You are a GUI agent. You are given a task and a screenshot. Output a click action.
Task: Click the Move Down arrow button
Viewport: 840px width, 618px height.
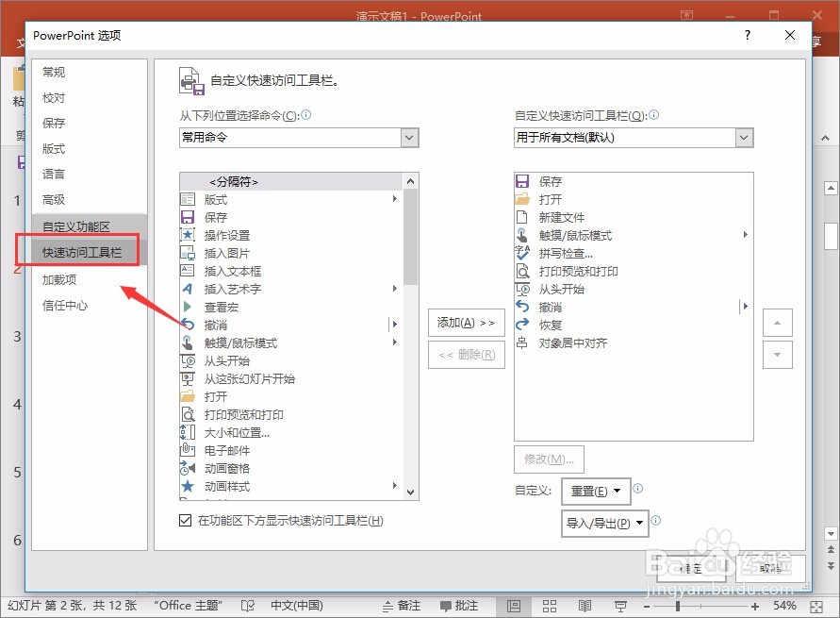[778, 355]
